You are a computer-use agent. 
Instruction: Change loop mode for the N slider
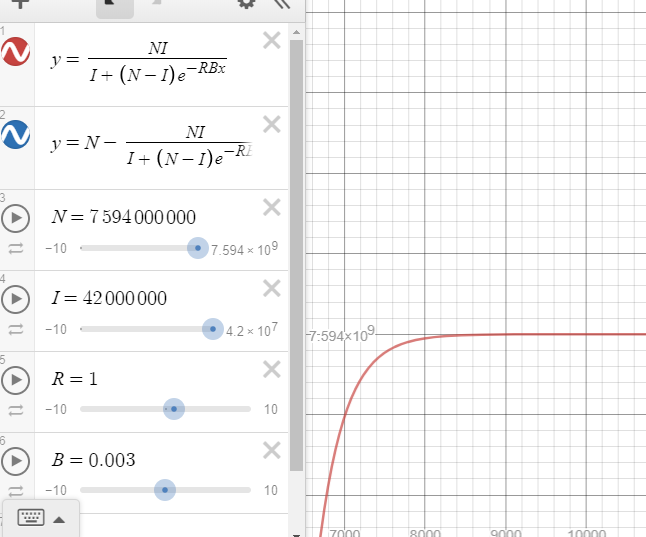[x=15, y=247]
